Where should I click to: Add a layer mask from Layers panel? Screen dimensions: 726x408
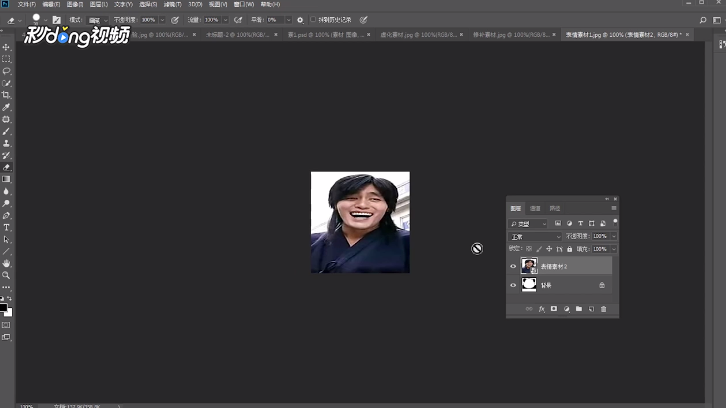pyautogui.click(x=553, y=309)
